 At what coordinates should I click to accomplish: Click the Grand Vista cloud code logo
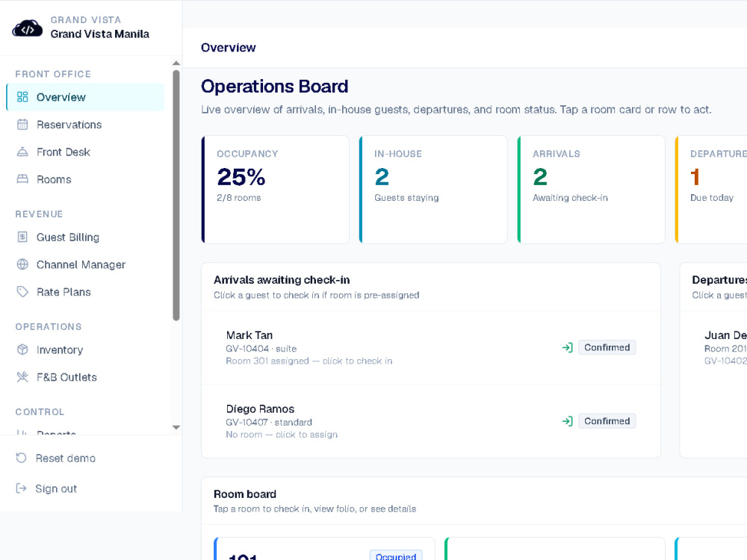[27, 28]
